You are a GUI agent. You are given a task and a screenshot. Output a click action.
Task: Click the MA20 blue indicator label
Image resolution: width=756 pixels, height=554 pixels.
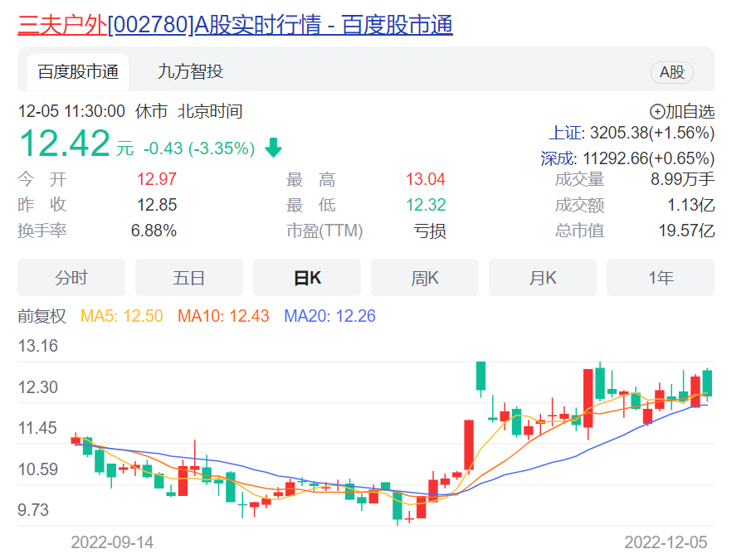tap(329, 316)
